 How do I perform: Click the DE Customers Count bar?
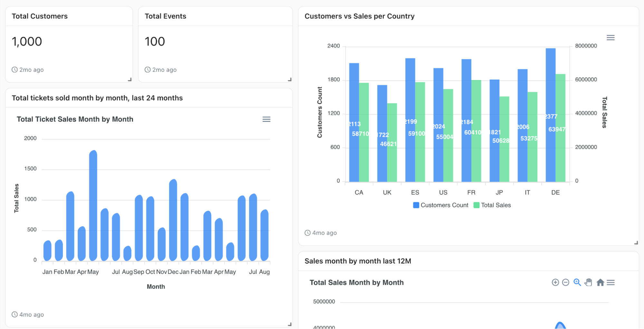click(551, 113)
